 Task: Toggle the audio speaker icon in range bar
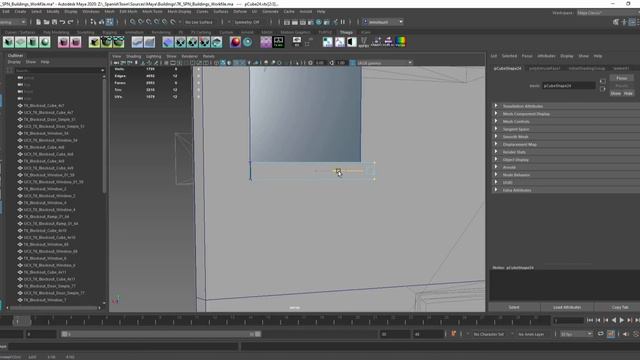pos(626,334)
